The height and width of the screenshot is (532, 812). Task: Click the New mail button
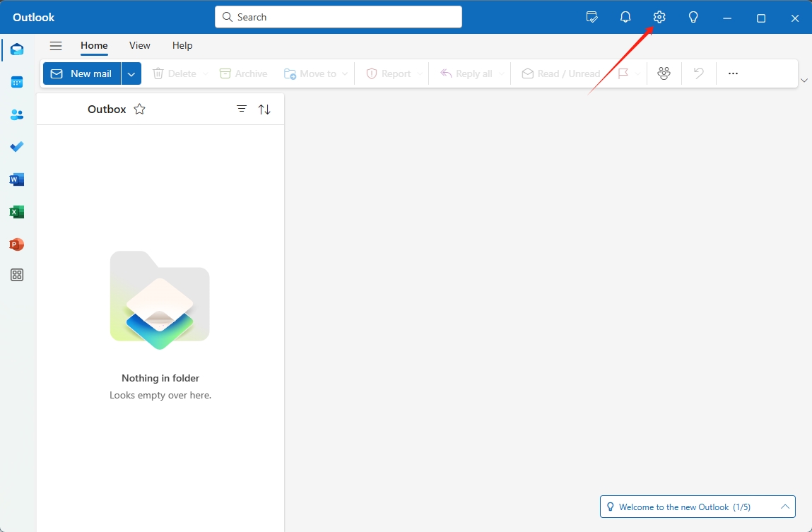tap(81, 73)
